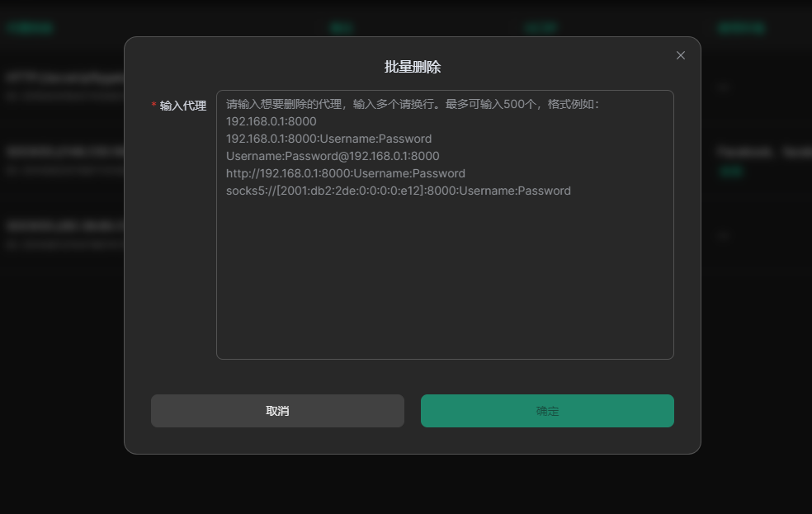Focus the proxy input text area
The width and height of the screenshot is (812, 514).
tap(445, 272)
